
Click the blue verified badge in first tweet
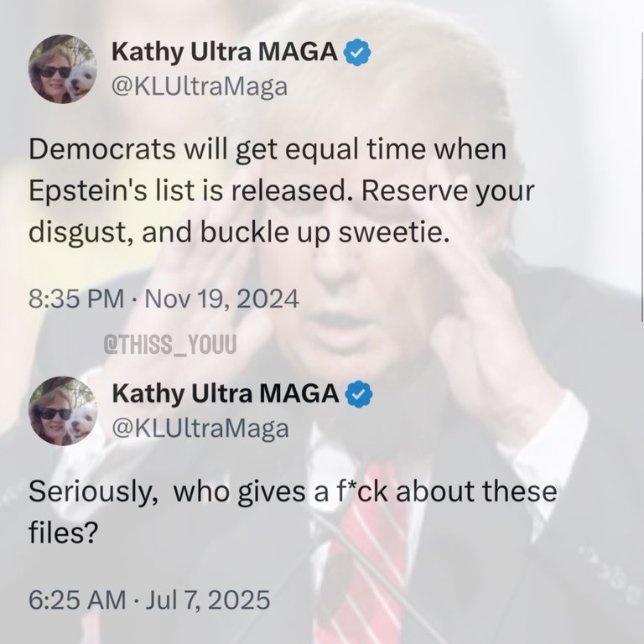tap(357, 52)
